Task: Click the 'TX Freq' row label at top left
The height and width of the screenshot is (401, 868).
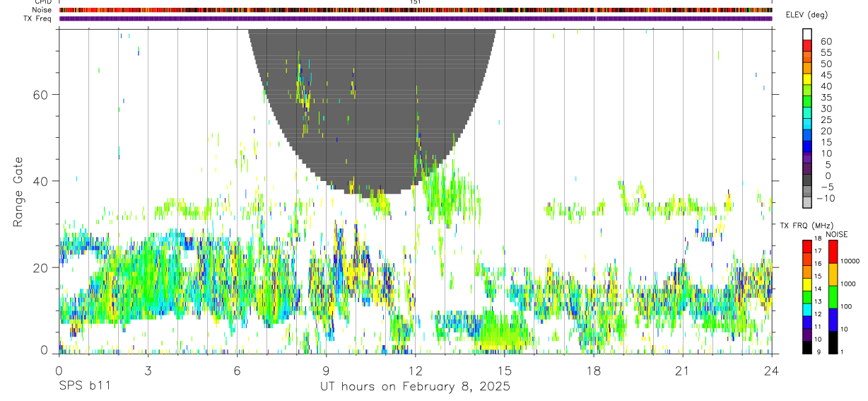Action: pyautogui.click(x=38, y=18)
